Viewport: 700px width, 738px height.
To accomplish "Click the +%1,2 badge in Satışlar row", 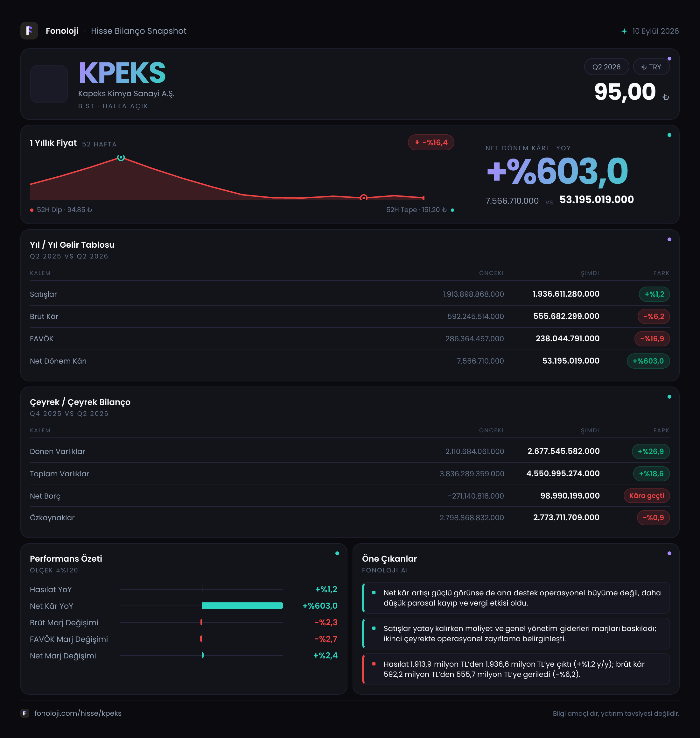I will [x=654, y=294].
